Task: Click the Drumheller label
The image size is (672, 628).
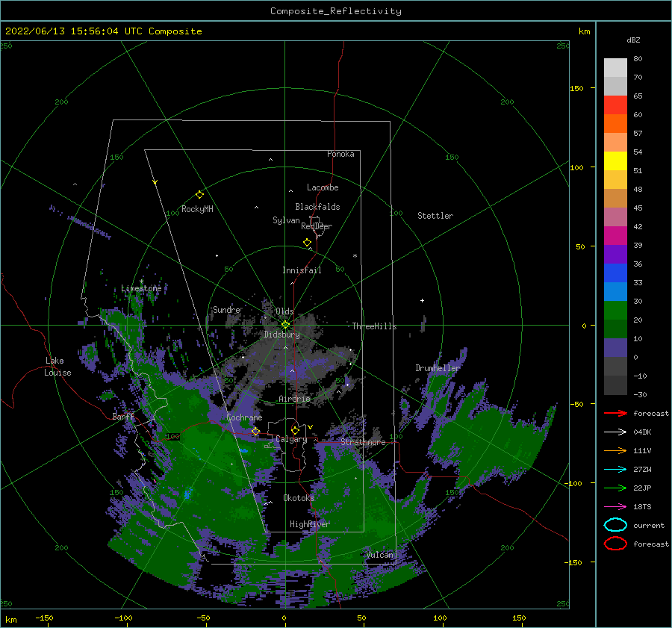Action: [437, 368]
